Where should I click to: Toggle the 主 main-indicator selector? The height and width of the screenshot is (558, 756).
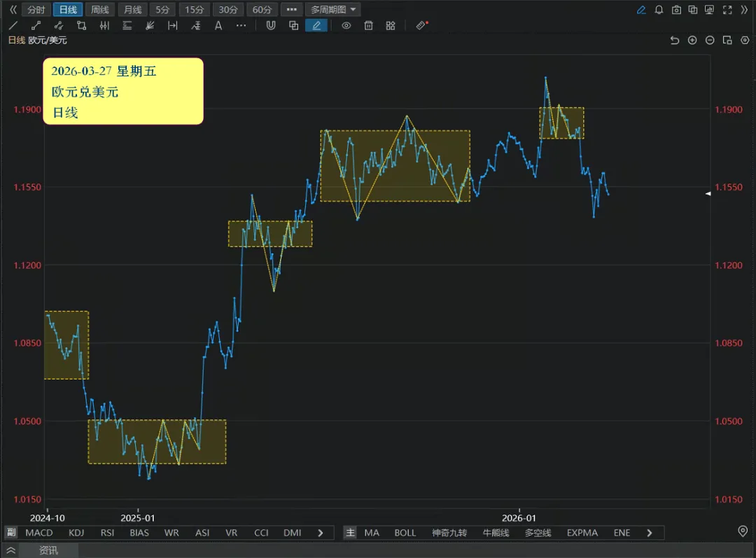coord(350,532)
